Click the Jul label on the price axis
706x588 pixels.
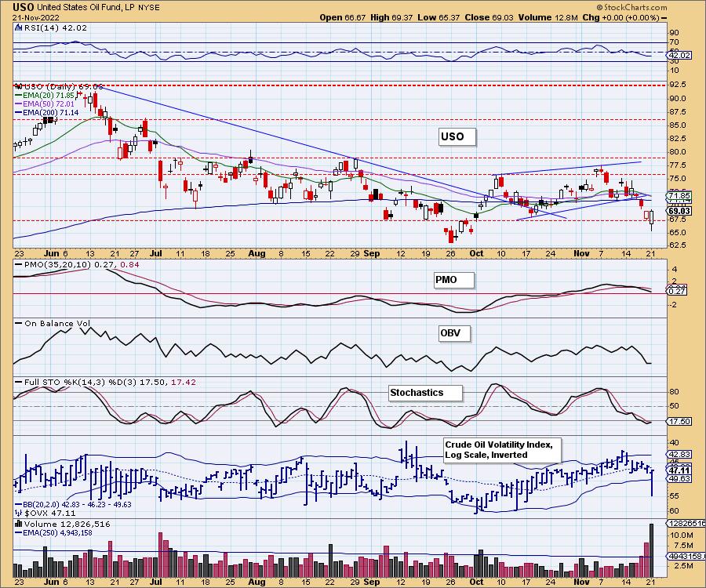pos(156,254)
